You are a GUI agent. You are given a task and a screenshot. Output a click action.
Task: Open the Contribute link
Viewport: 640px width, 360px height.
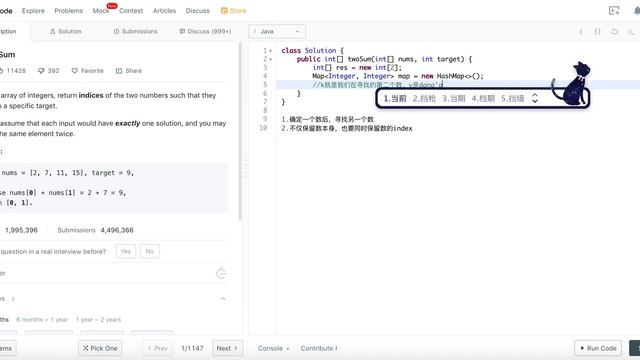pyautogui.click(x=317, y=348)
